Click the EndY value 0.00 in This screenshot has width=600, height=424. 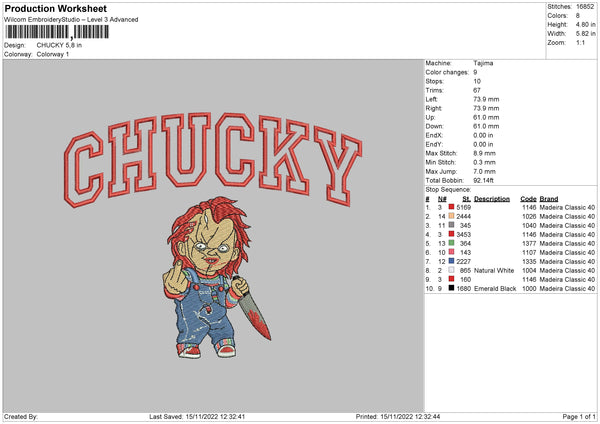pos(483,144)
